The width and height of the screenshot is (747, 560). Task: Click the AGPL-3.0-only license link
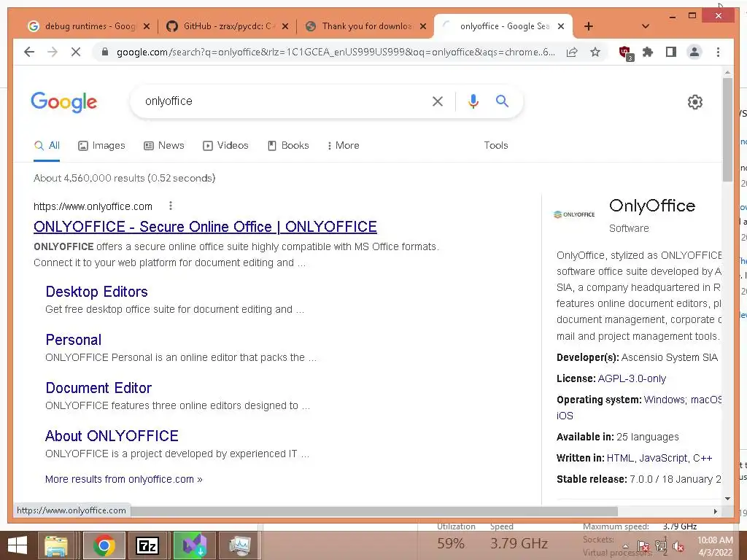632,378
